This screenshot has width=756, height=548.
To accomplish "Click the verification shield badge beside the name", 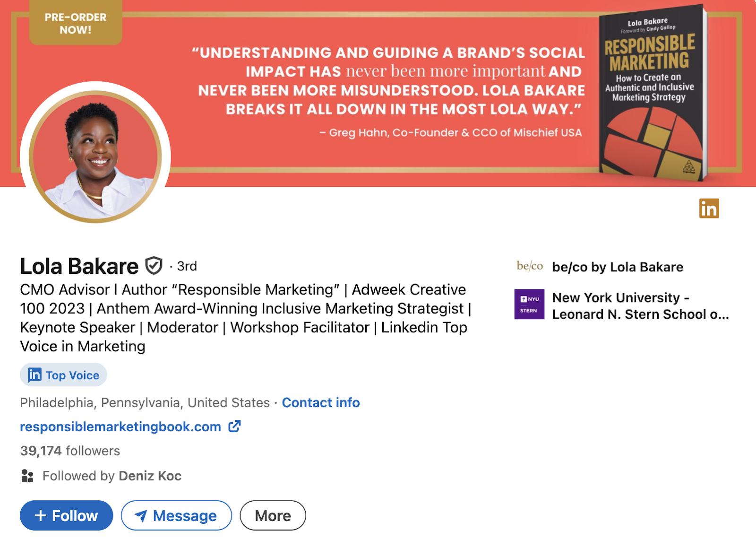I will click(x=154, y=266).
